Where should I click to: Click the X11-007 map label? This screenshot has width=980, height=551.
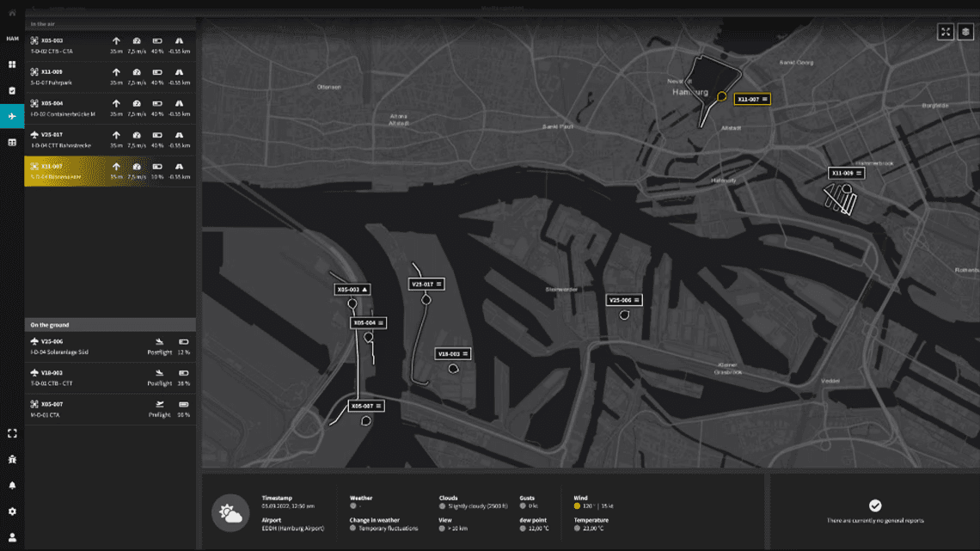pyautogui.click(x=752, y=100)
